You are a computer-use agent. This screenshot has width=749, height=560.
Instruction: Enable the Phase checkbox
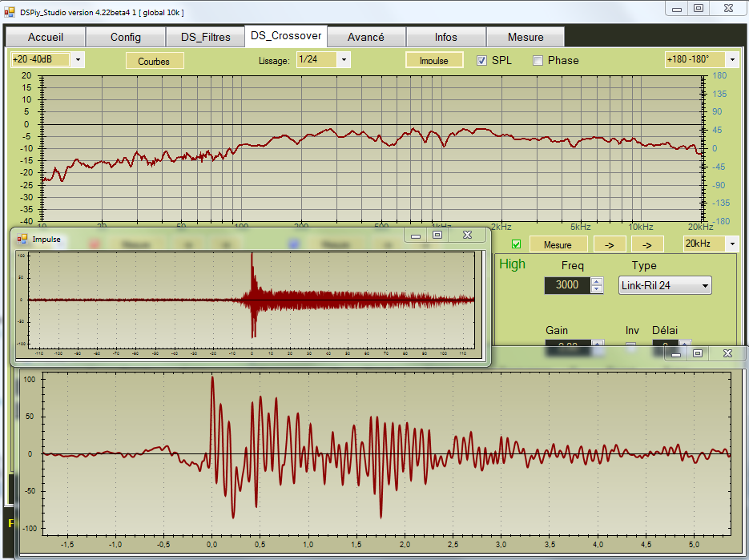coord(538,60)
